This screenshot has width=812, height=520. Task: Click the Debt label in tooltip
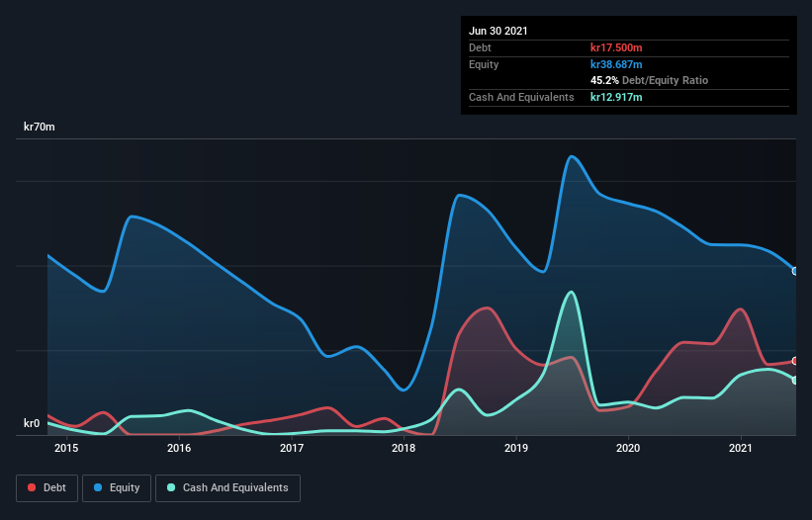480,47
